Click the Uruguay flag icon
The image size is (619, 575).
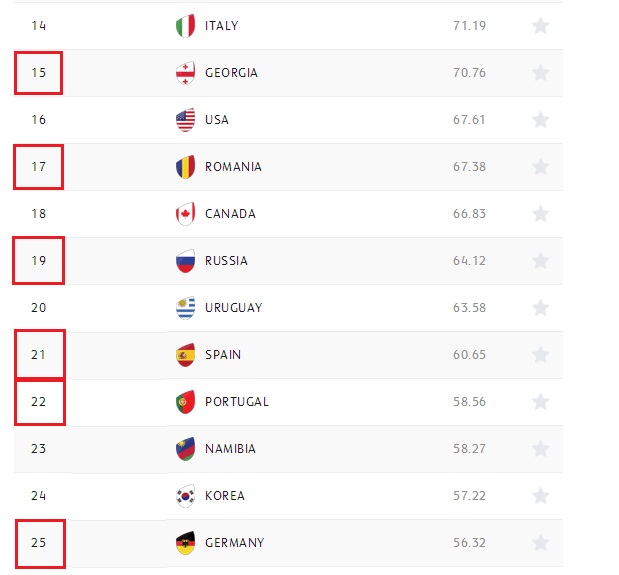(x=185, y=307)
